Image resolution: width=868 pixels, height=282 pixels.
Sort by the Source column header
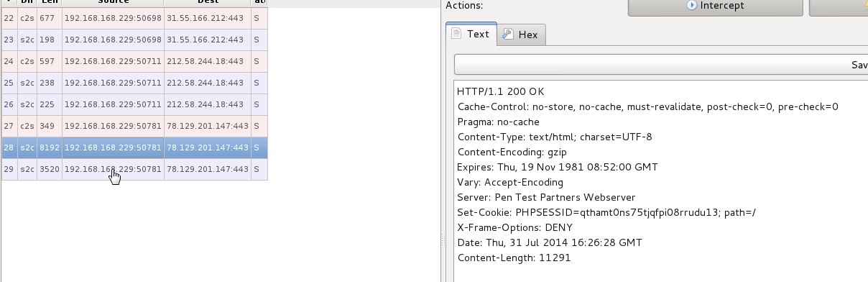[113, 3]
